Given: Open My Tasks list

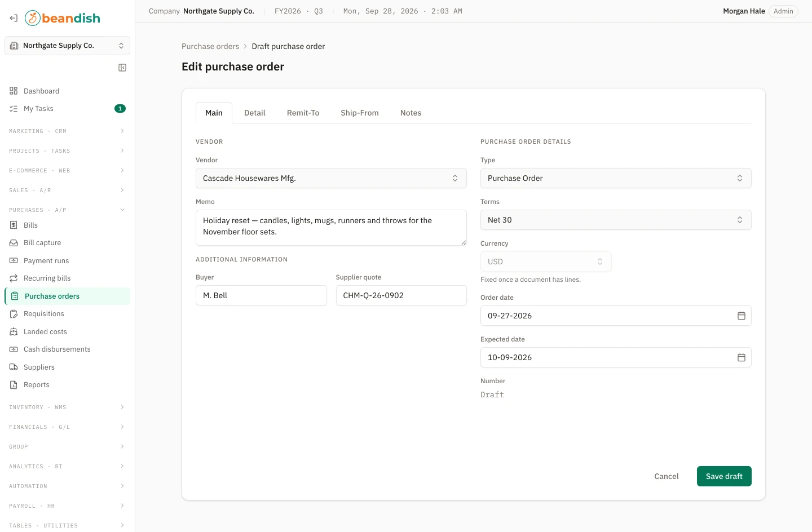Looking at the screenshot, I should (x=67, y=109).
